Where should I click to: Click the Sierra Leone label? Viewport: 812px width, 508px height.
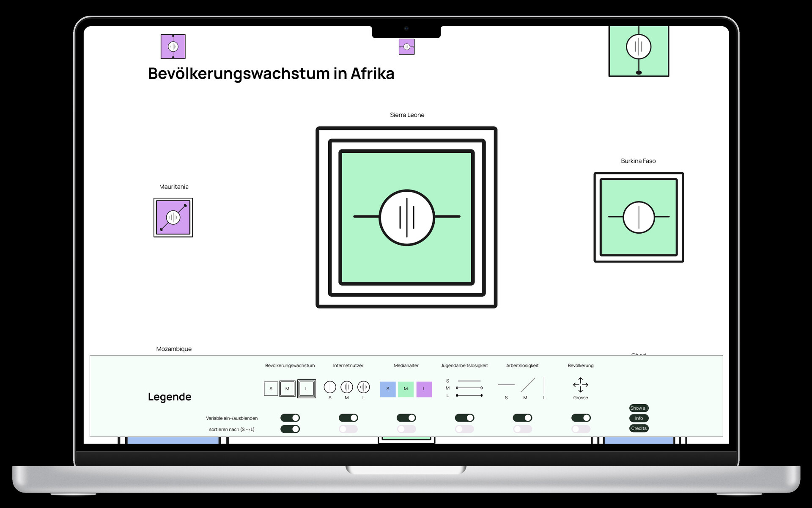407,115
